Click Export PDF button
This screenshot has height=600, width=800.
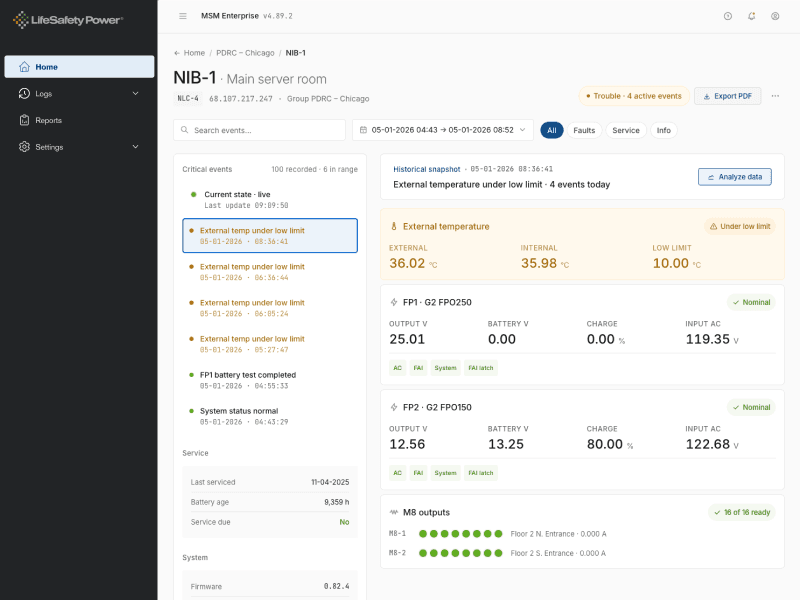click(x=728, y=96)
